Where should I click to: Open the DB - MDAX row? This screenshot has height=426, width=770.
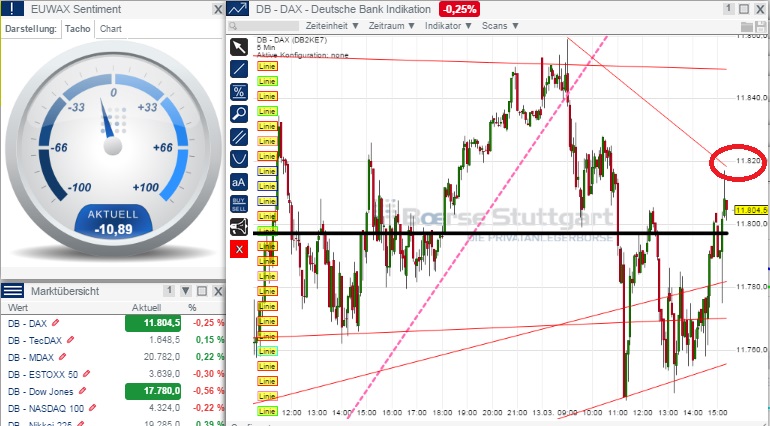113,357
